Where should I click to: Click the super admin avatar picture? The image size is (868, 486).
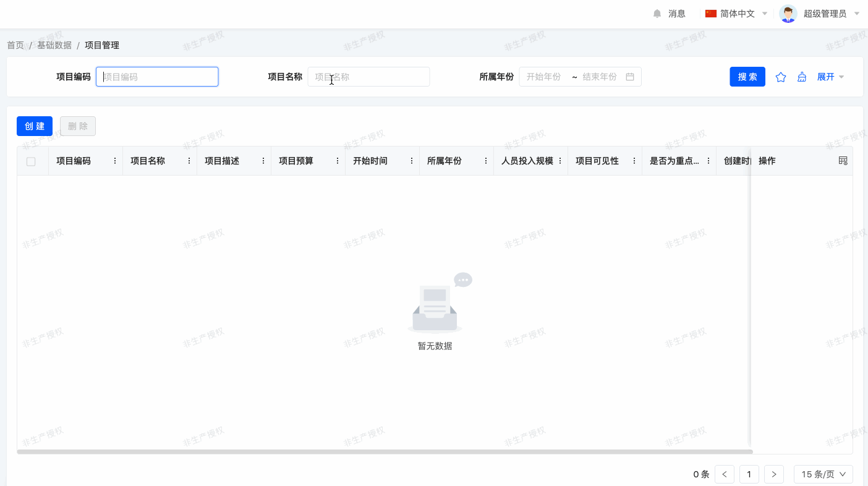coord(788,14)
